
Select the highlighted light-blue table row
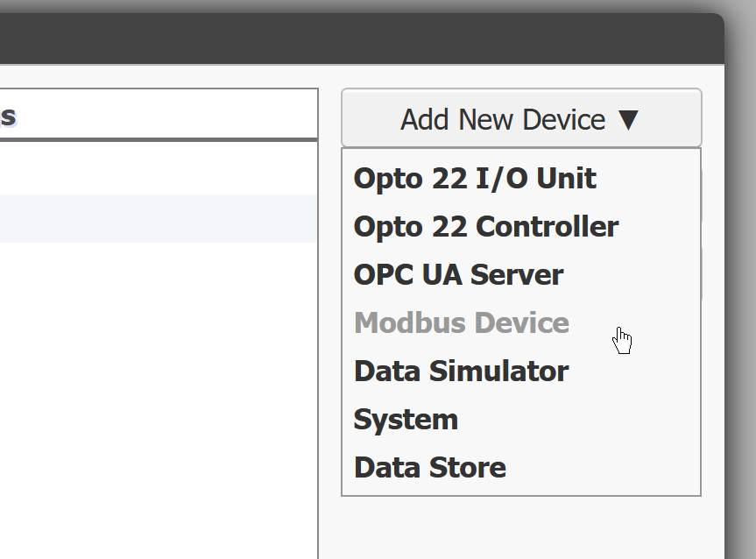tap(159, 218)
